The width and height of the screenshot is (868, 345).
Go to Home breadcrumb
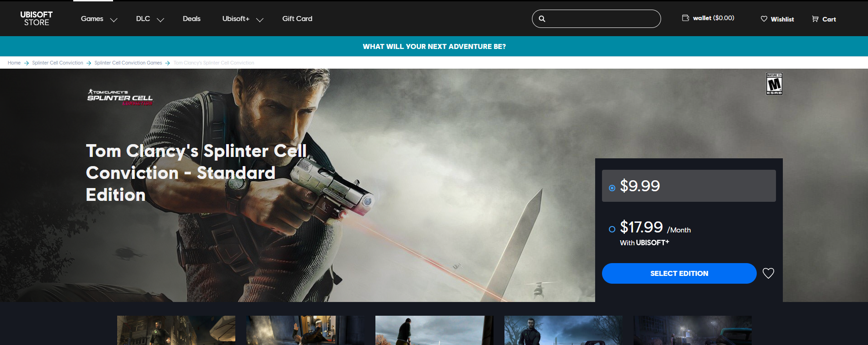pyautogui.click(x=14, y=63)
